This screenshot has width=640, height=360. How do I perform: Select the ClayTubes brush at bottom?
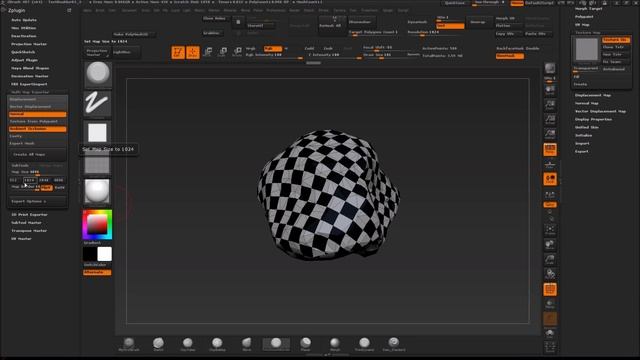(188, 344)
